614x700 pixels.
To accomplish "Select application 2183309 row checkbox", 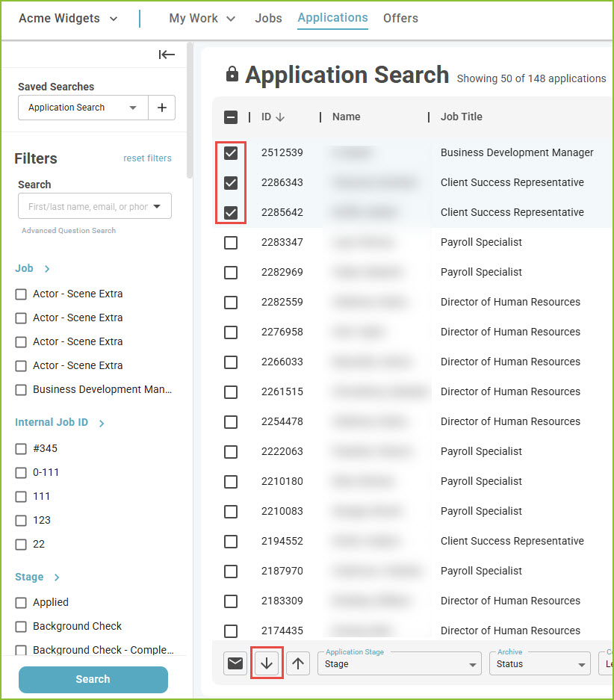I will coord(231,602).
